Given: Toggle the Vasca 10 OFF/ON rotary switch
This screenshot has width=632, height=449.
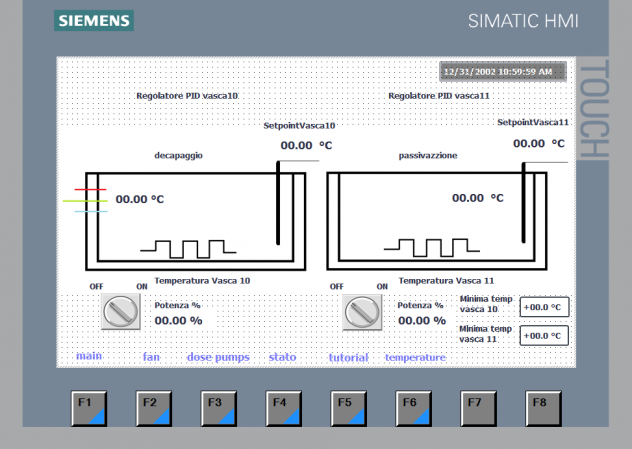Looking at the screenshot, I should click(121, 311).
